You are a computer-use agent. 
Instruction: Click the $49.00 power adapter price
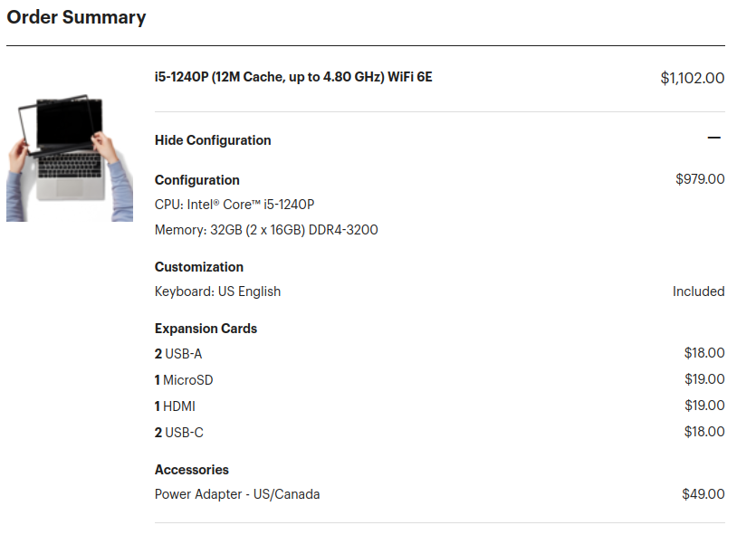703,494
